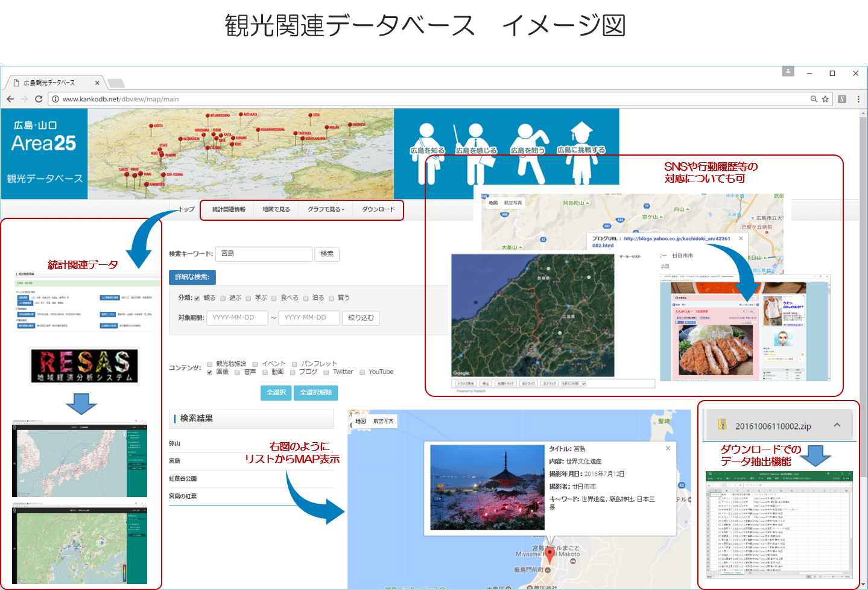Bookmark this page with the star icon
Viewport: 868px width, 590px height.
click(x=825, y=99)
